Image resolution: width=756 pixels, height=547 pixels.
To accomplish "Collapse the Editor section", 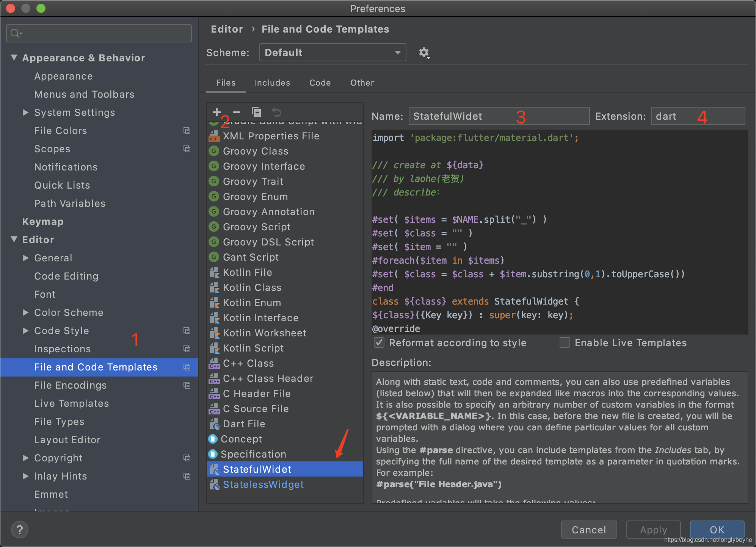I will point(14,239).
